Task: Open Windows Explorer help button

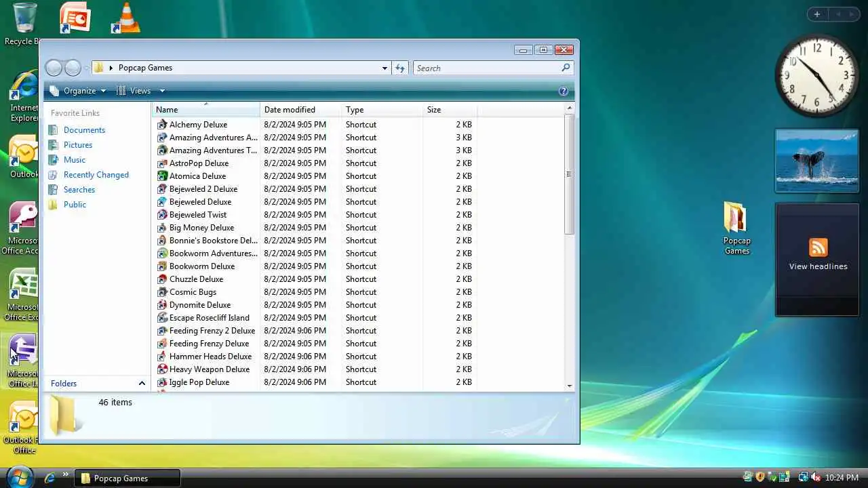Action: (x=563, y=91)
